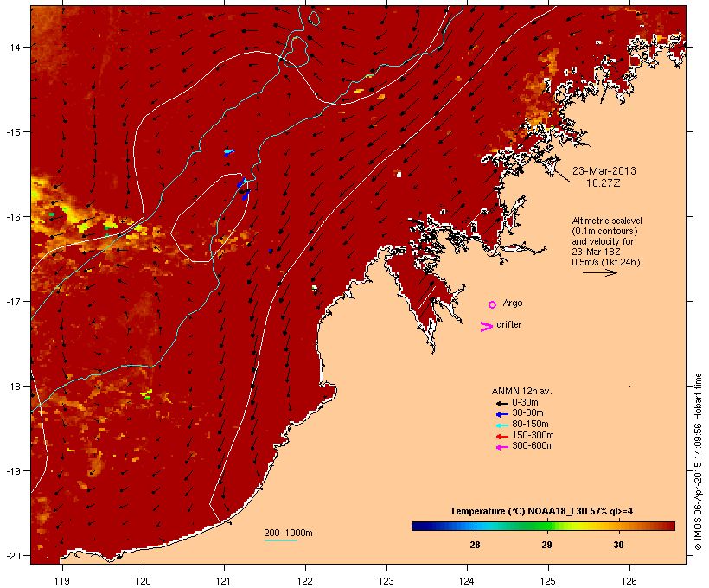Click latitude axis label -14
Viewport: 709px width, 588px height.
click(x=12, y=47)
